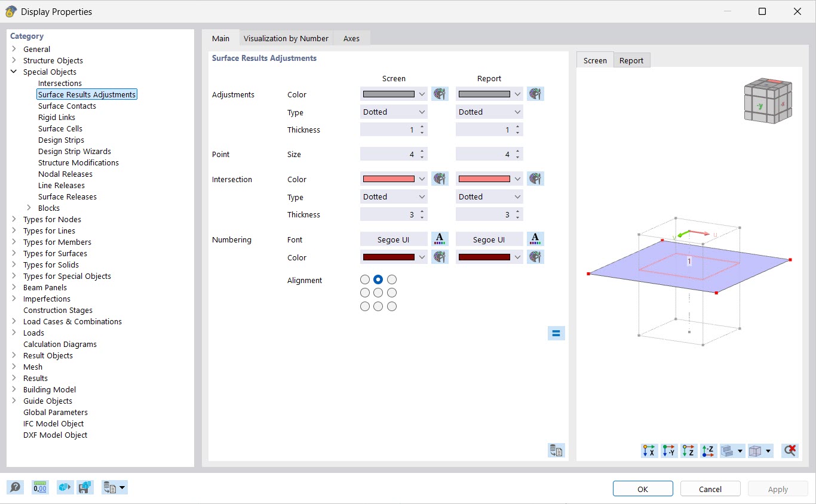Click the view in Z direction icon
Screen dimensions: 816x504
[x=689, y=451]
